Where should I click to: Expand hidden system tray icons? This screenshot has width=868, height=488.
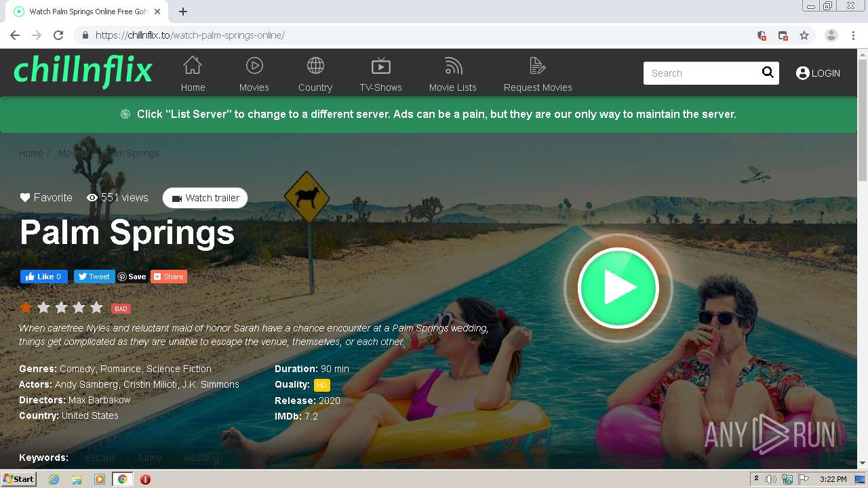(x=756, y=479)
